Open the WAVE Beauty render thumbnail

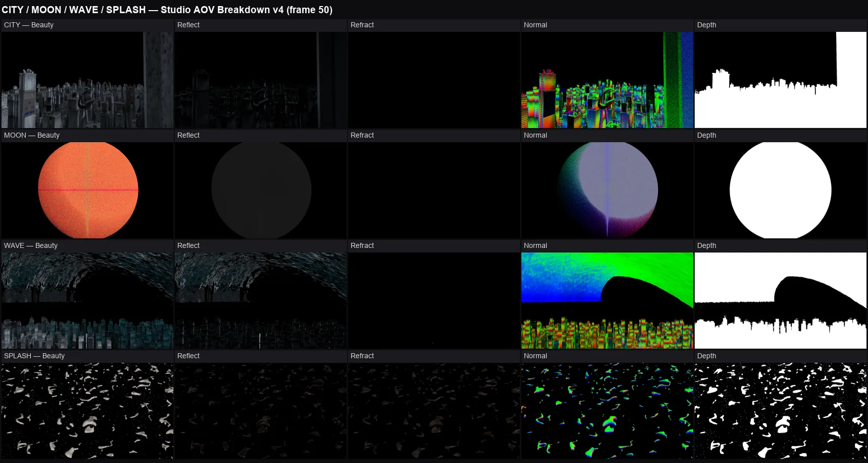(87, 301)
